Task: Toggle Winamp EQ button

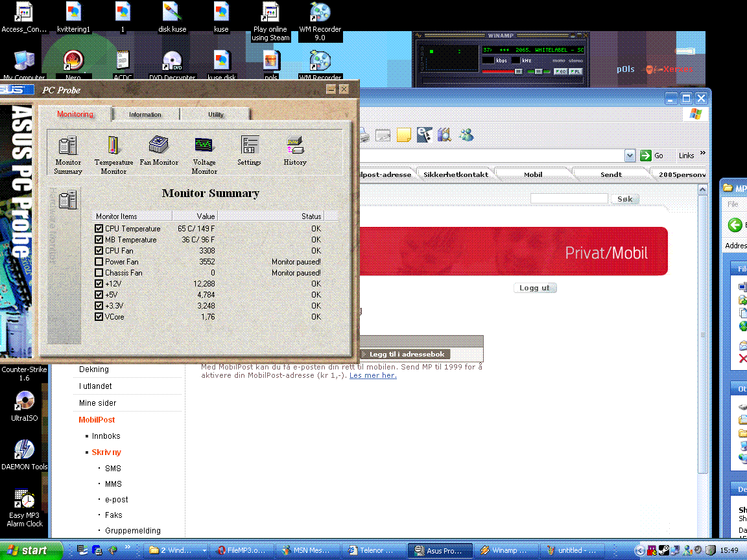Action: click(560, 71)
